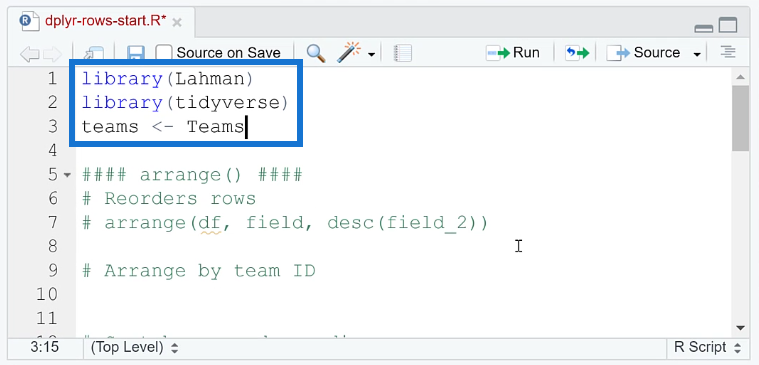Image resolution: width=759 pixels, height=365 pixels.
Task: Show document outline icon
Action: click(x=728, y=52)
